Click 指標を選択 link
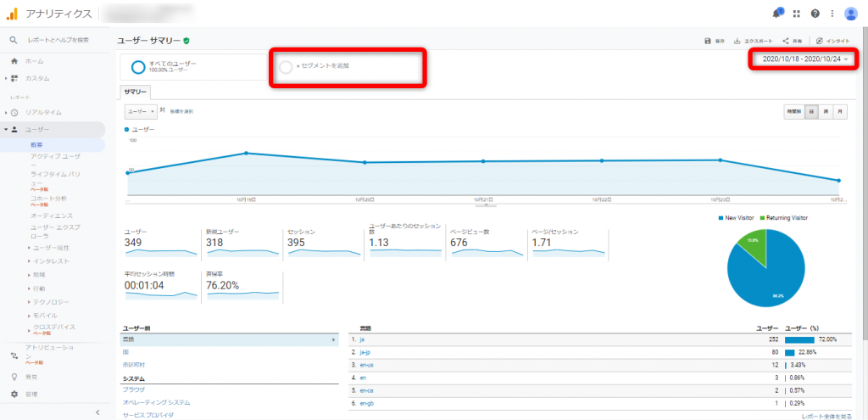Viewport: 868px width, 420px height. tap(181, 112)
